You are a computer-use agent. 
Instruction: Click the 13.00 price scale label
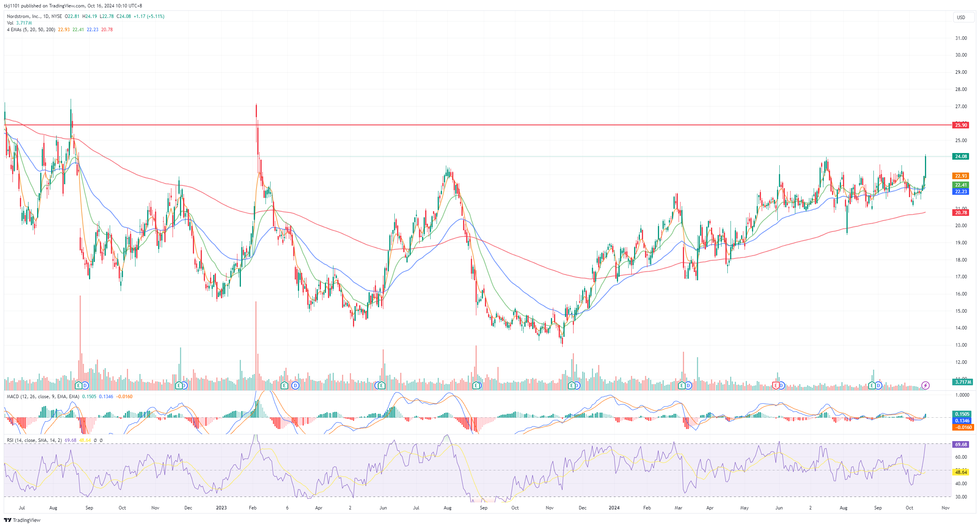click(961, 345)
